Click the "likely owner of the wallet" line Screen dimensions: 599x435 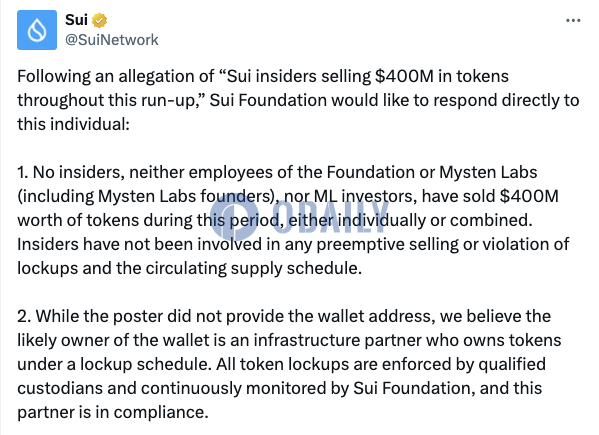tap(289, 340)
